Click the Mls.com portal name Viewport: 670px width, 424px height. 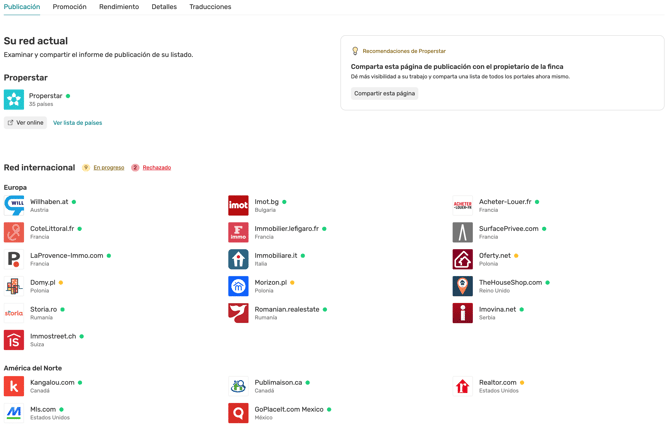tap(43, 409)
